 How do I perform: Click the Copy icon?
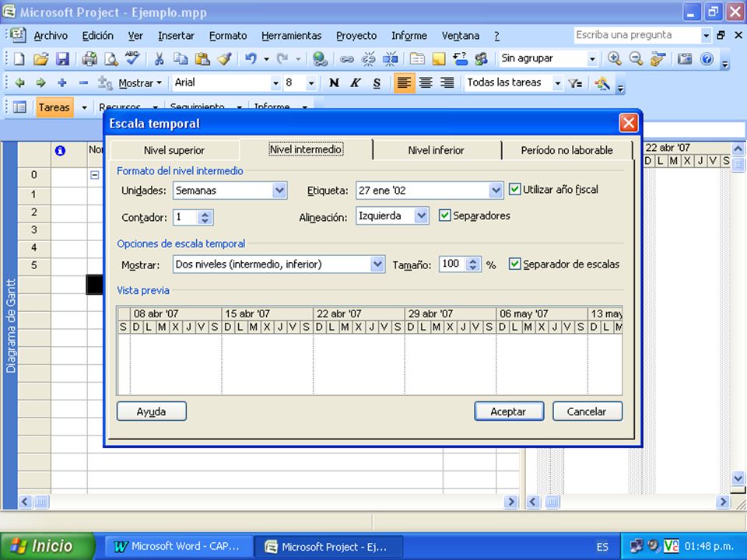pos(181,59)
